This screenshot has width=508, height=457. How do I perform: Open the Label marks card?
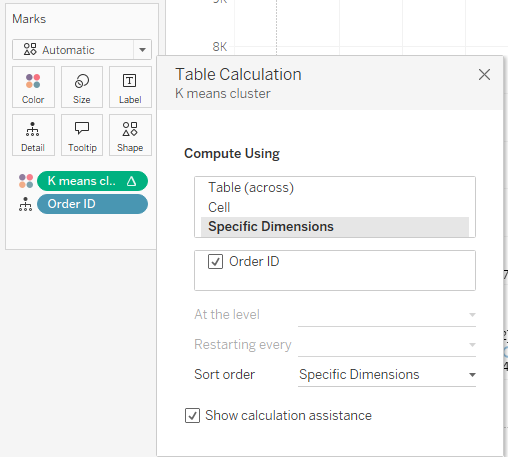click(130, 87)
